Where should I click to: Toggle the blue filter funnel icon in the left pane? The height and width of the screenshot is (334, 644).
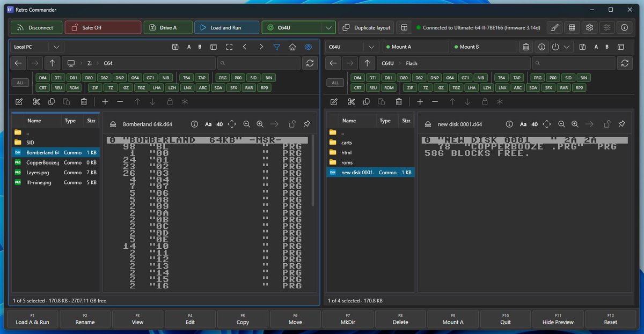[x=276, y=47]
